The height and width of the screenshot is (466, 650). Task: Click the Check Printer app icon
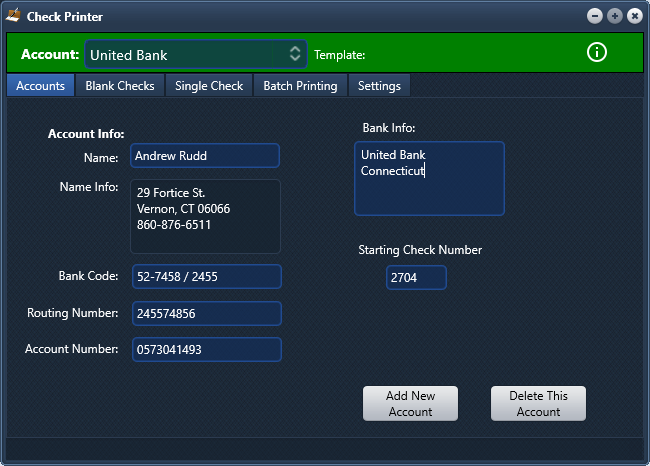coord(13,15)
